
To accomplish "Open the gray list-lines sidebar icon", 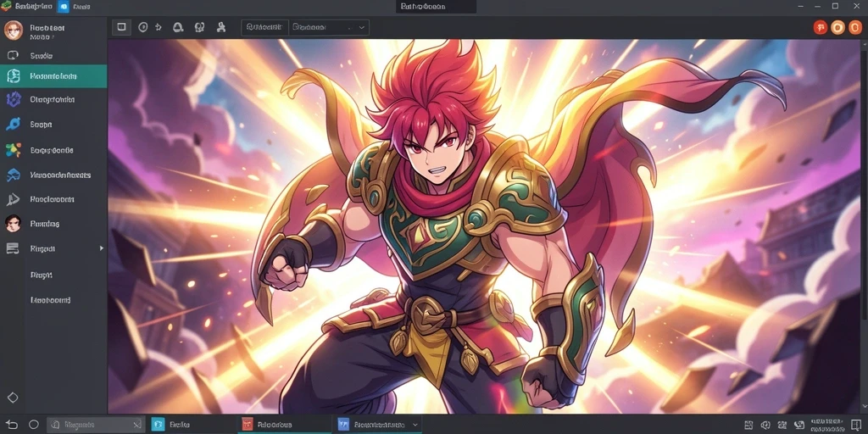I will pos(13,248).
